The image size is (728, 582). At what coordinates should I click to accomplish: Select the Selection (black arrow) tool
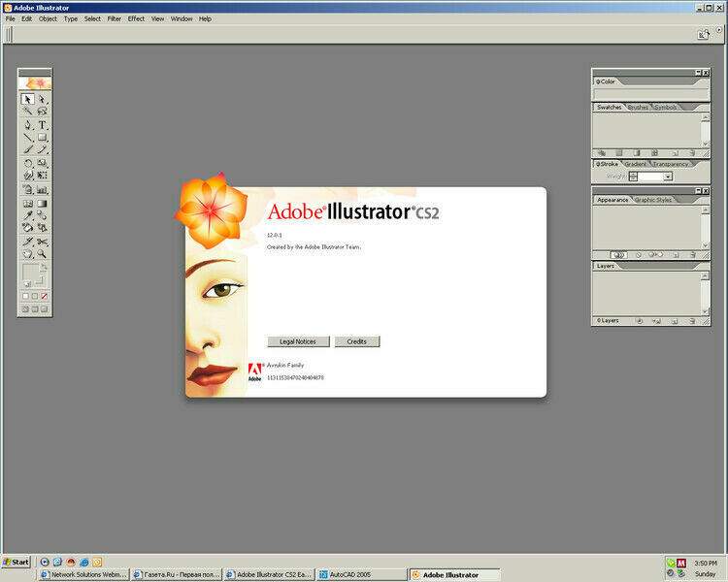(x=27, y=99)
